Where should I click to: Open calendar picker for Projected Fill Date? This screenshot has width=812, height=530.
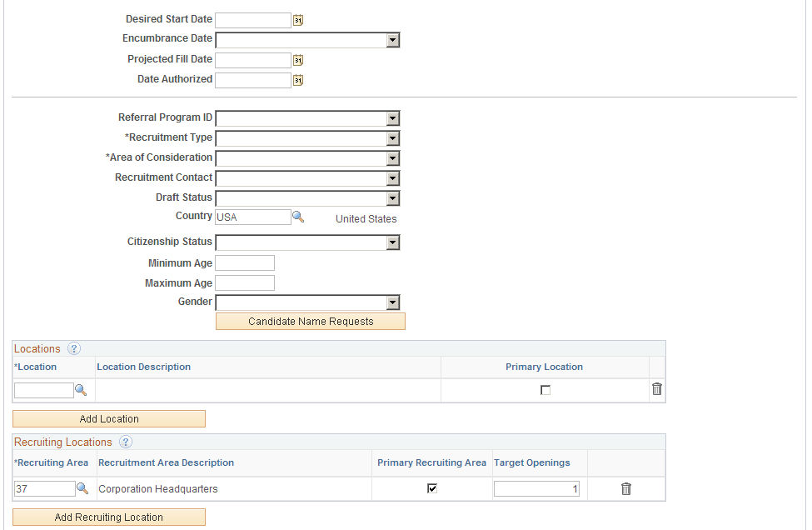pos(298,60)
